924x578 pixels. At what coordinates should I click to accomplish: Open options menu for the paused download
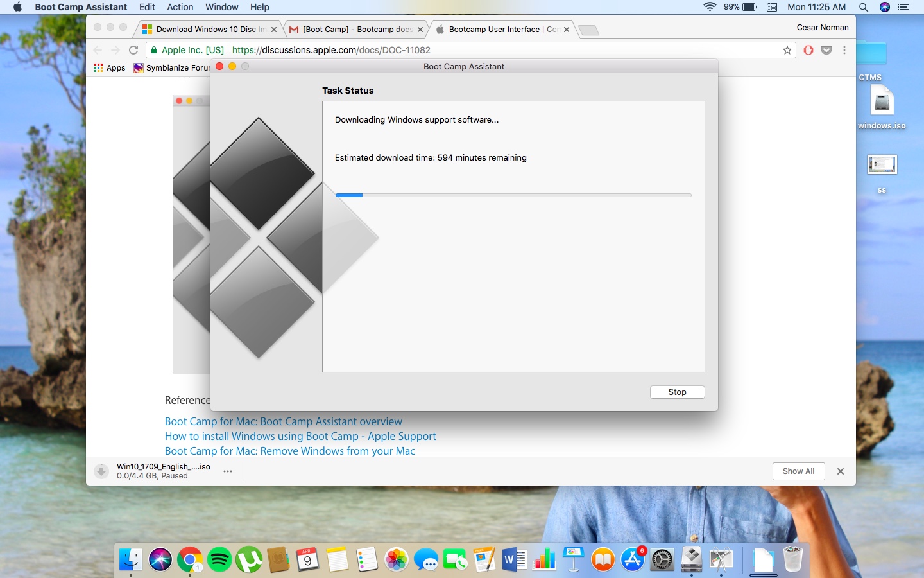[228, 471]
